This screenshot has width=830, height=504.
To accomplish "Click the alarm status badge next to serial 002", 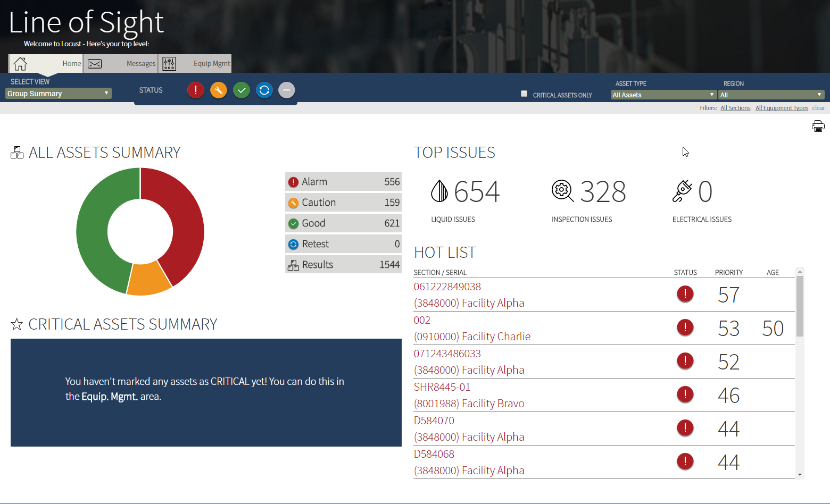I will coord(685,327).
